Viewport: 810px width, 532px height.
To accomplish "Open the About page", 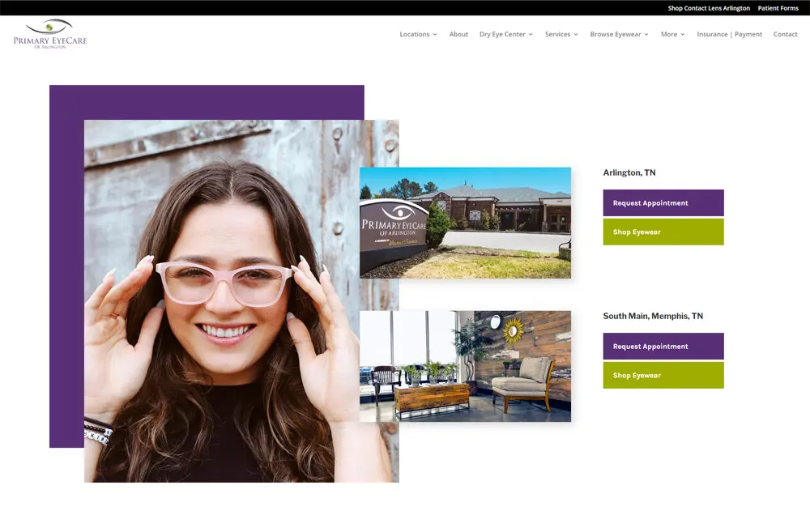I will point(458,34).
